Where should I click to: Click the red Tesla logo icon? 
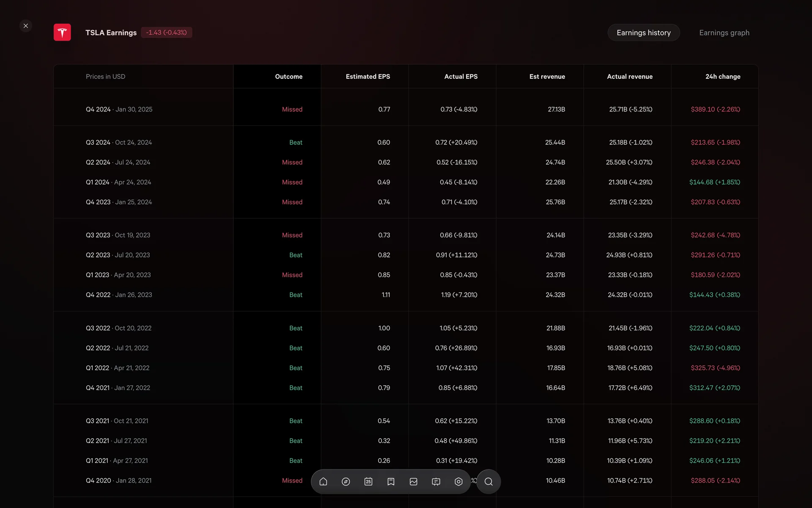tap(62, 33)
